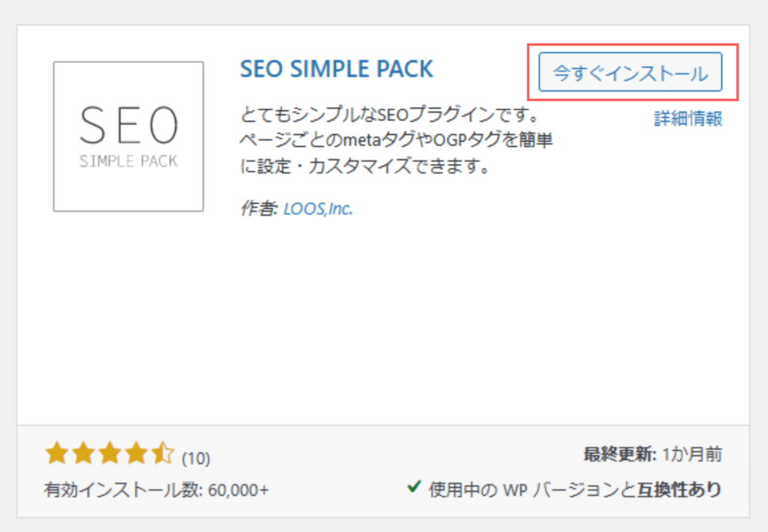Click the first gold rating star
Viewport: 768px width, 532px height.
coord(57,453)
